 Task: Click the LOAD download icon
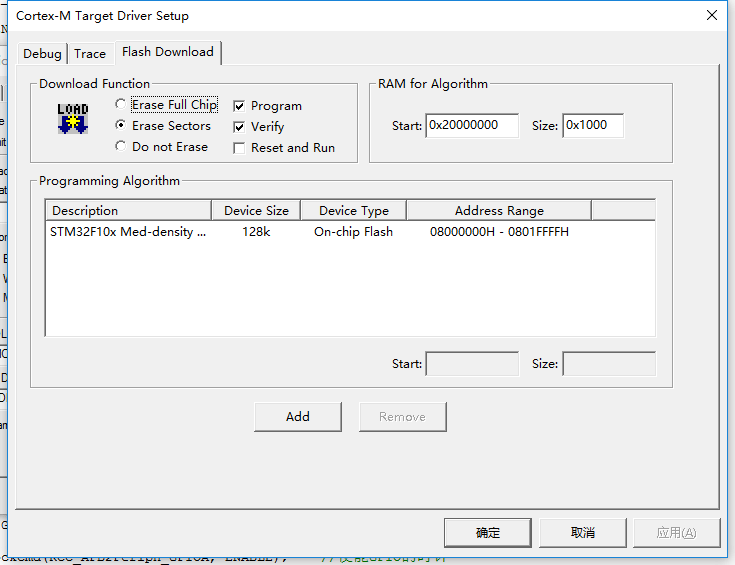73,118
